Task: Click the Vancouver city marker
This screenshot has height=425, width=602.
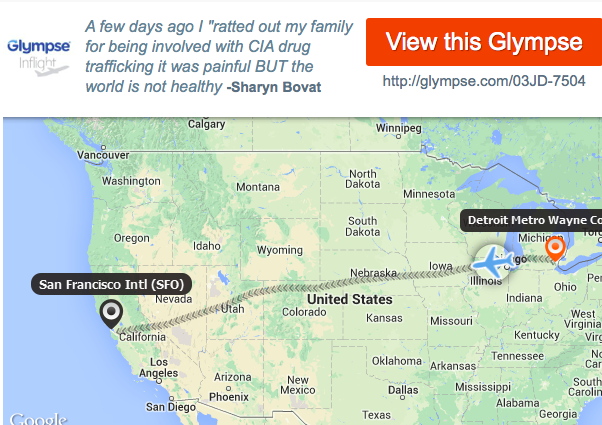Action: click(103, 147)
